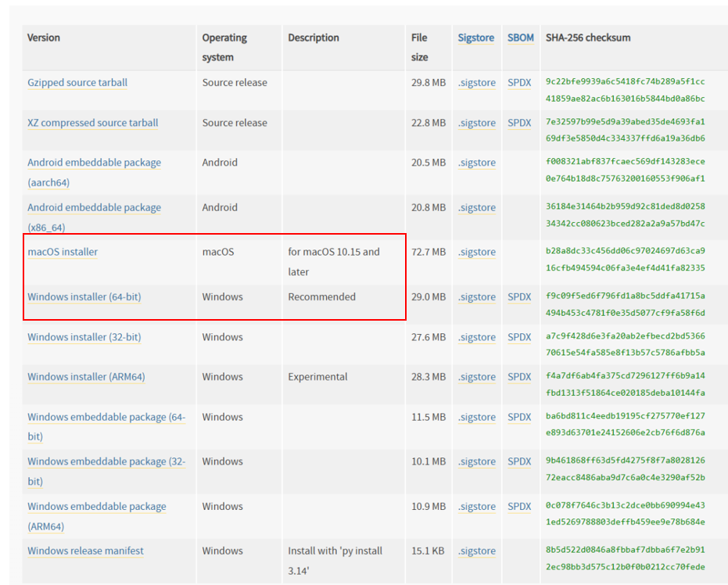
Task: Open the Gzipped source tarball link
Action: (77, 83)
